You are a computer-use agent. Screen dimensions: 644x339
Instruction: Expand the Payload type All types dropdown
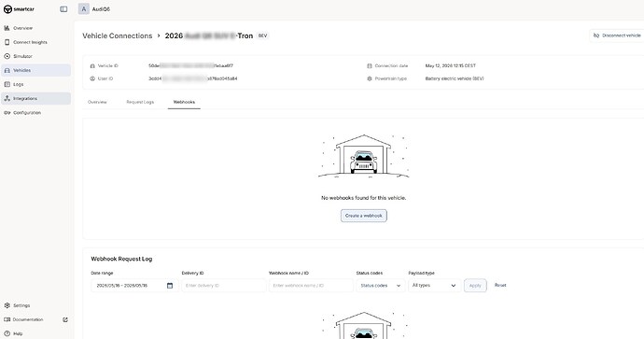(x=434, y=286)
